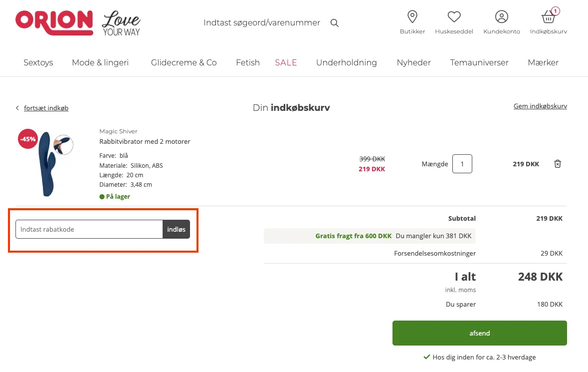This screenshot has width=588, height=372.
Task: Open the Sextoys menu
Action: [x=38, y=63]
